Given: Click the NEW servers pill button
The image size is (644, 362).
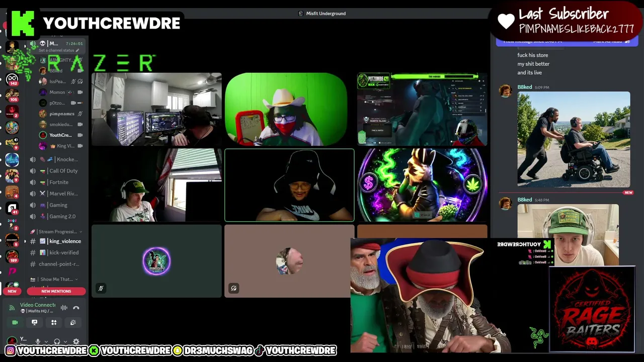Looking at the screenshot, I should coord(12,291).
